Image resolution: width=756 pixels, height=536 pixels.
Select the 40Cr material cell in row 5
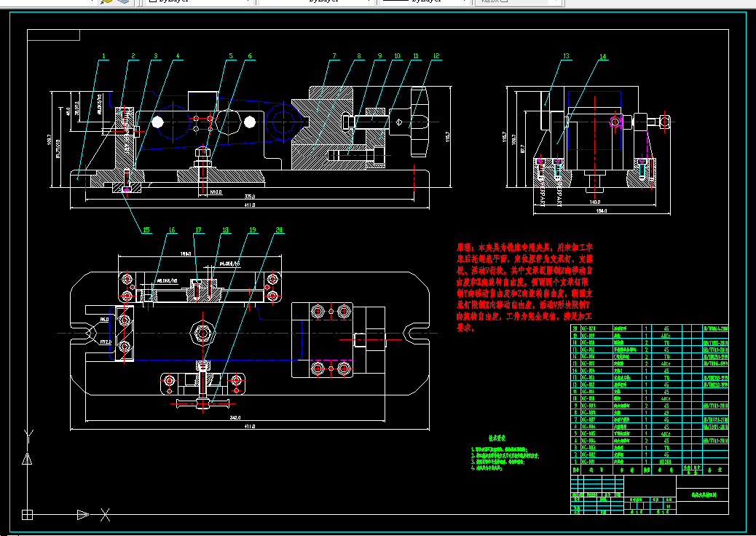(666, 434)
